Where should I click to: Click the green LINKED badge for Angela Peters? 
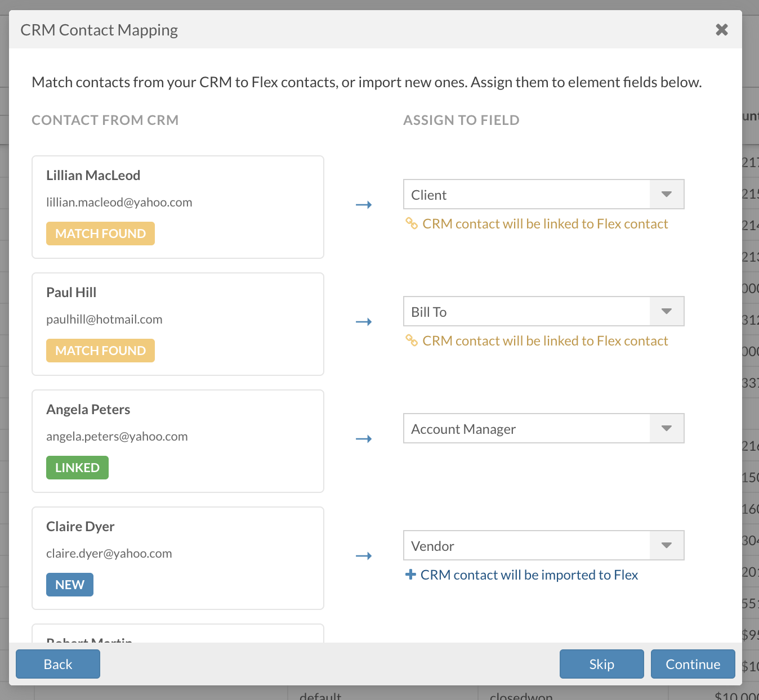point(77,468)
